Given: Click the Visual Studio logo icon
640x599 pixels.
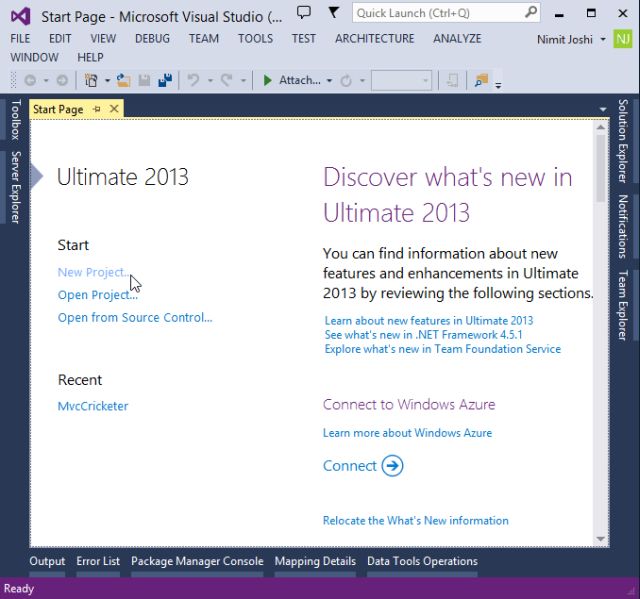Looking at the screenshot, I should pyautogui.click(x=20, y=16).
